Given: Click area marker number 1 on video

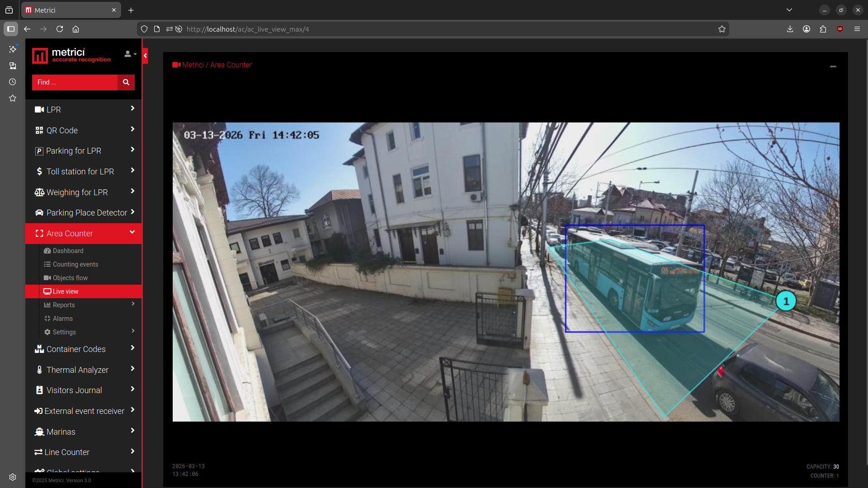Looking at the screenshot, I should point(786,301).
